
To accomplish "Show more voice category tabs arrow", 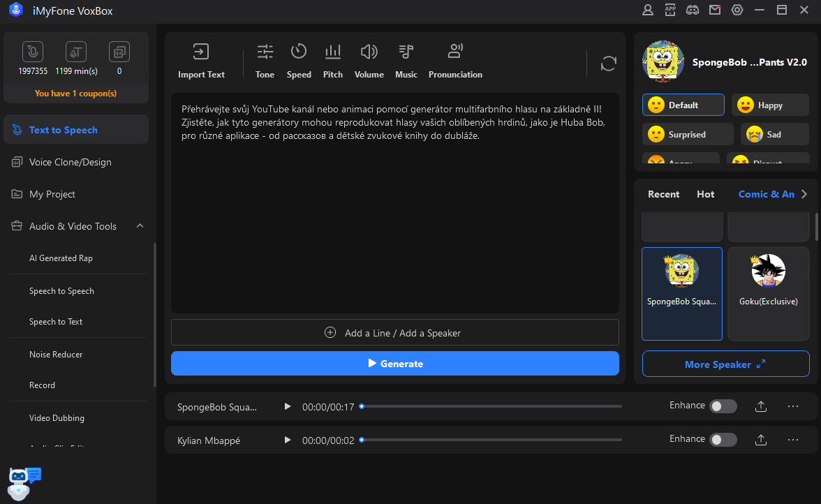I will pos(804,194).
